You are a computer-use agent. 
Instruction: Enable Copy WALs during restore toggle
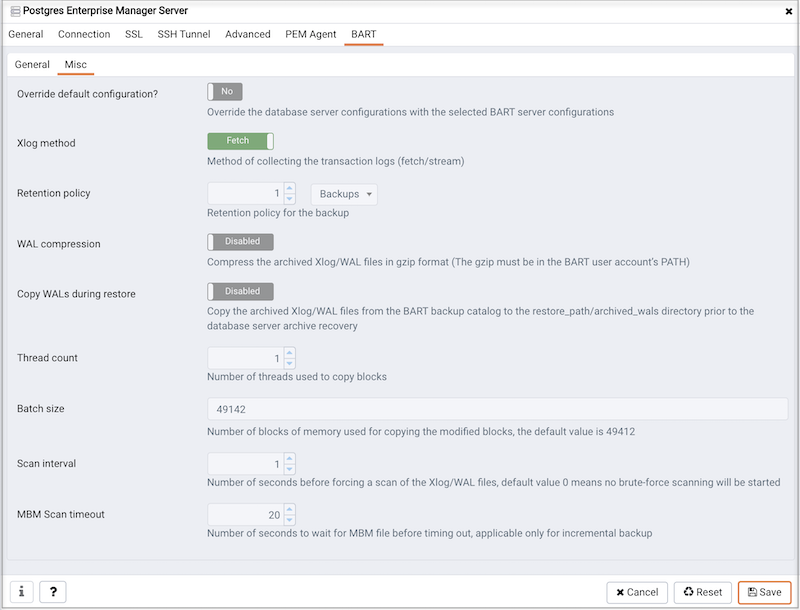point(240,291)
